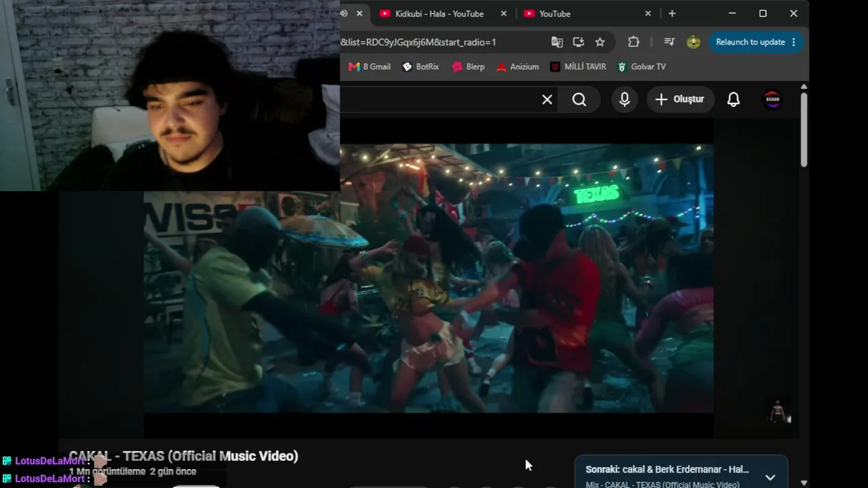Clear the YouTube search box
Viewport: 868px width, 488px height.
[x=547, y=100]
